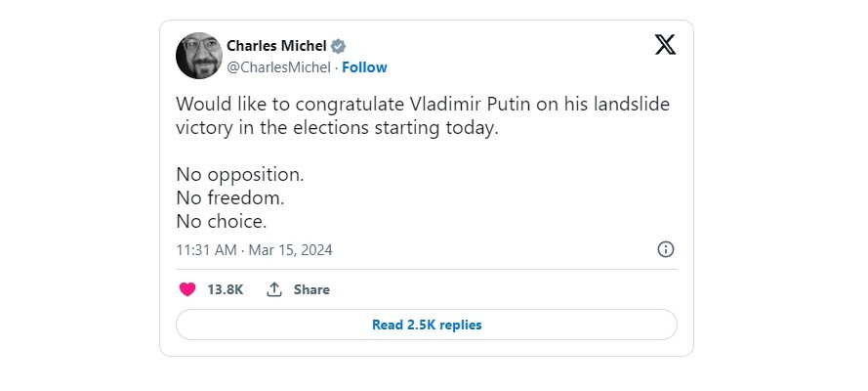Like the tweet with the heart icon
The height and width of the screenshot is (391, 868).
pos(187,289)
